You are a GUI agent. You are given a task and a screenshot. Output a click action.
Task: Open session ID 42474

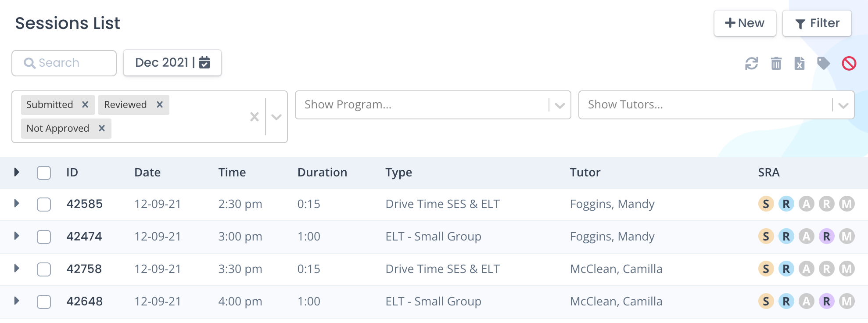tap(84, 237)
